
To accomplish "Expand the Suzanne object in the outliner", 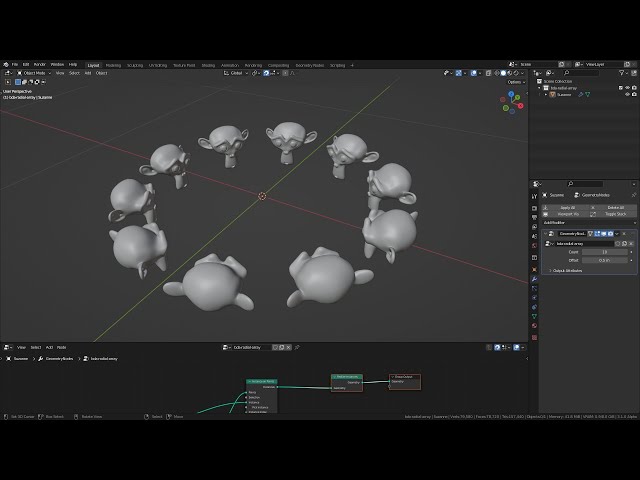I will point(546,94).
